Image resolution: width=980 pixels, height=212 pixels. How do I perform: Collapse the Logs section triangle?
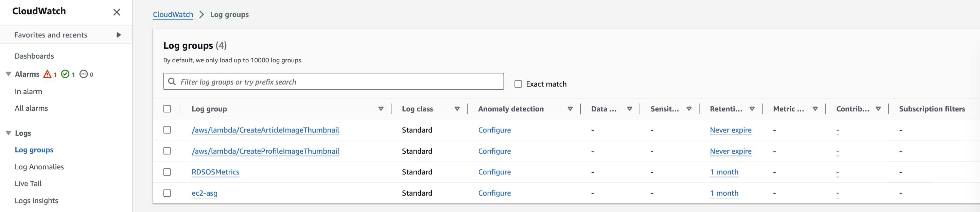pos(8,133)
